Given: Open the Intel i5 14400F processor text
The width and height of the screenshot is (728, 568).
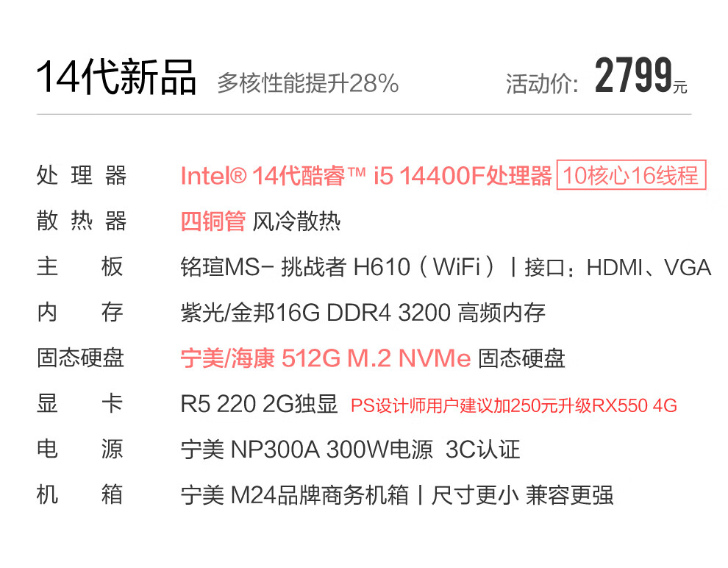Looking at the screenshot, I should [x=365, y=177].
